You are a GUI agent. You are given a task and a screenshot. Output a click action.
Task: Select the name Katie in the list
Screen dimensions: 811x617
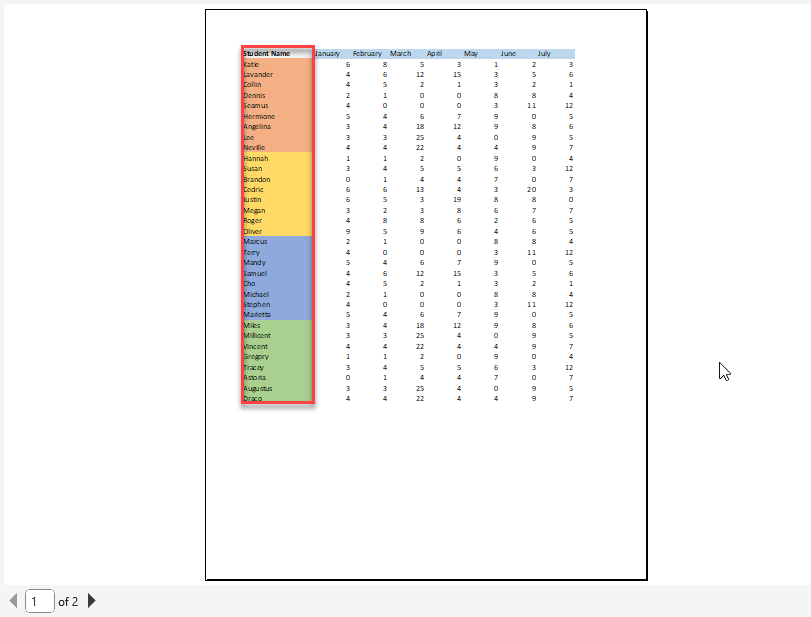point(251,64)
